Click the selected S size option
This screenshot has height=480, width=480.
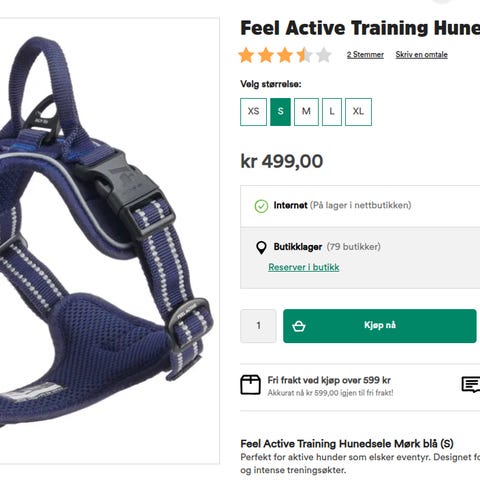pyautogui.click(x=280, y=112)
